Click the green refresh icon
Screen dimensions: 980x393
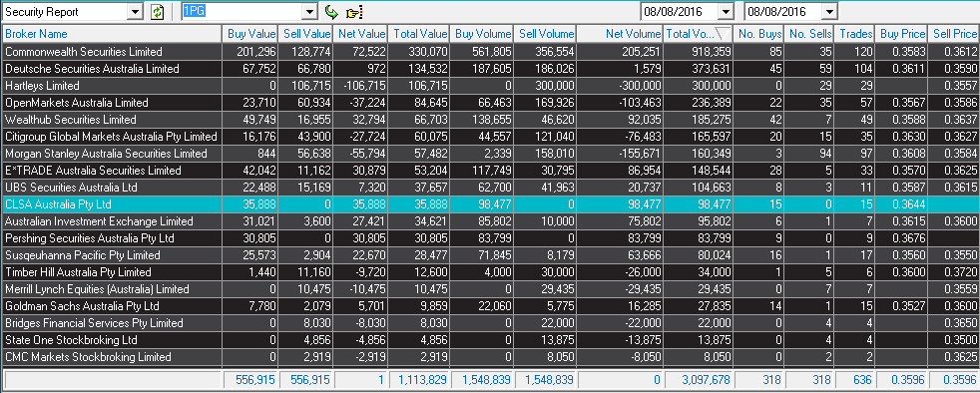(x=157, y=11)
